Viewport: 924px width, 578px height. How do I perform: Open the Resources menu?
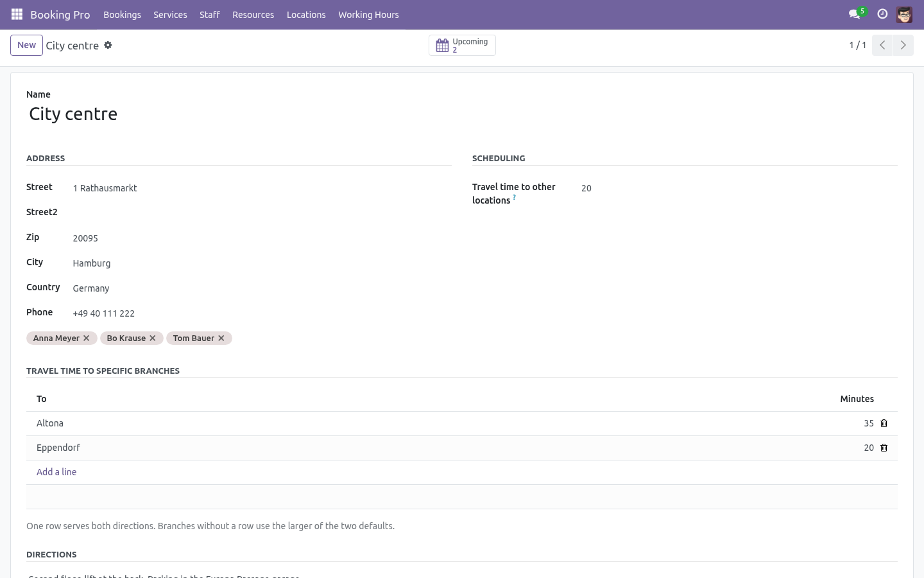pos(253,14)
